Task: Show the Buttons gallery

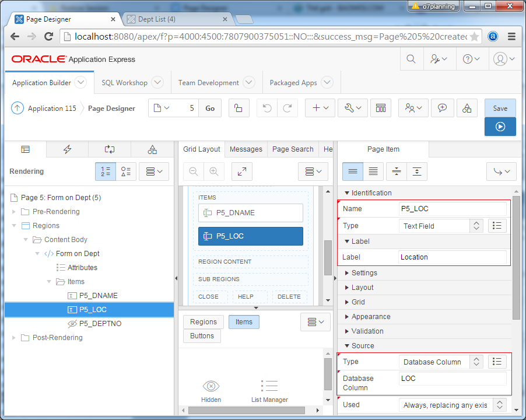Action: coord(202,336)
